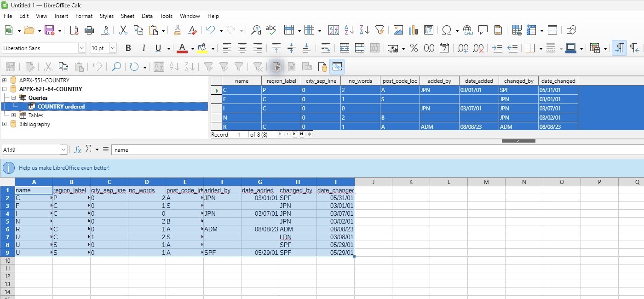Open the borders dropdown arrow
Viewport: 644px width, 299px height.
(x=540, y=48)
